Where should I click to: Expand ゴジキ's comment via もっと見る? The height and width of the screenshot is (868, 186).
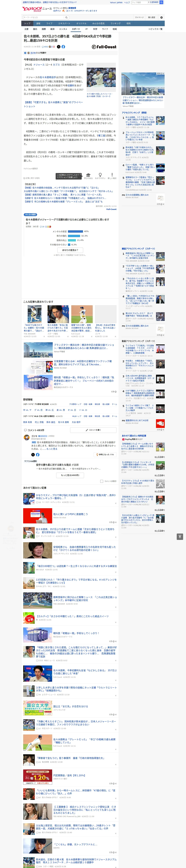(x=52, y=449)
